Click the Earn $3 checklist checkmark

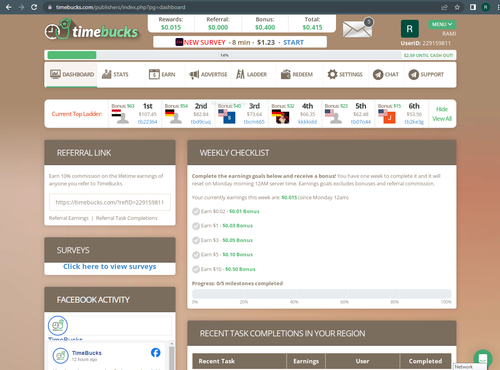click(x=196, y=240)
